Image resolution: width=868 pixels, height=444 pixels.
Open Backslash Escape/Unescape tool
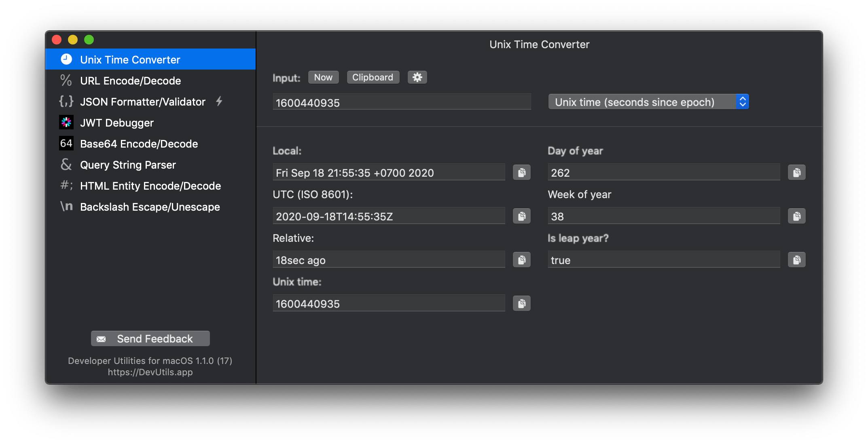[x=150, y=207]
